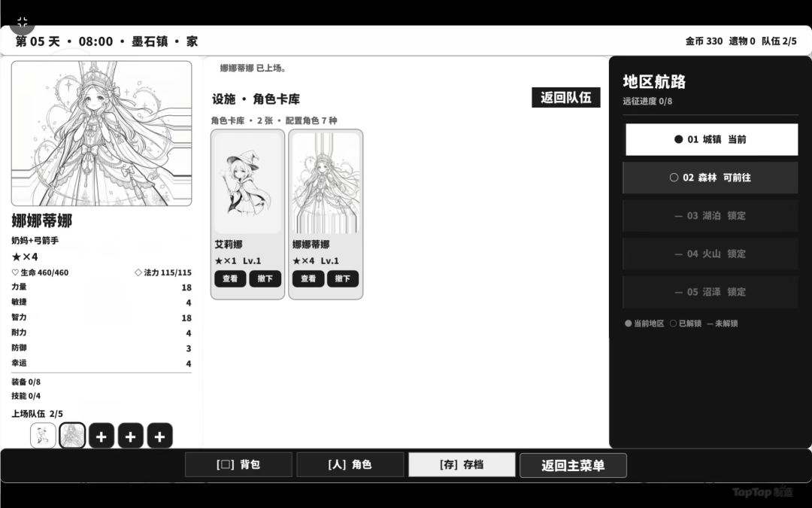
Task: Click the large 娜娜蒂娜 character portrait
Action: (x=101, y=134)
